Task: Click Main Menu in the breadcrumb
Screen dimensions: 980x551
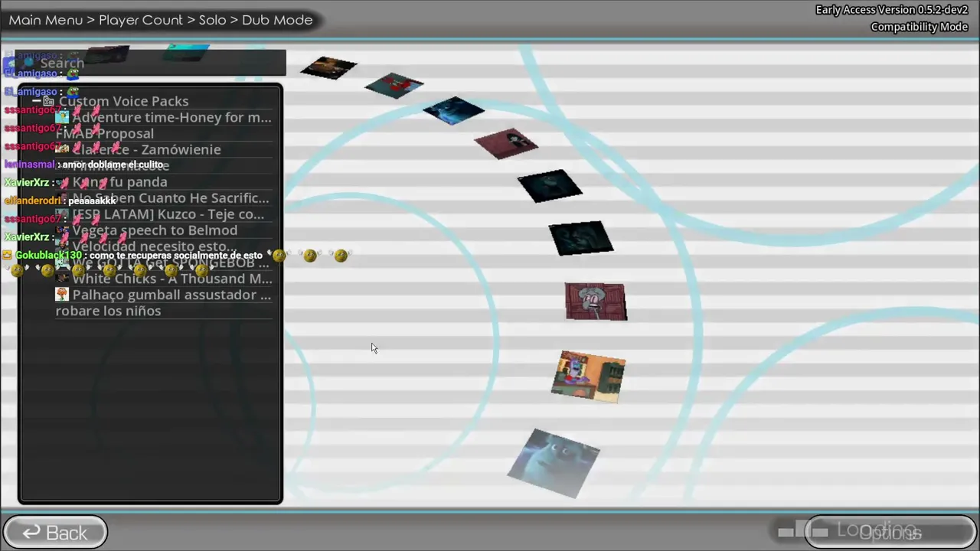Action: 46,20
